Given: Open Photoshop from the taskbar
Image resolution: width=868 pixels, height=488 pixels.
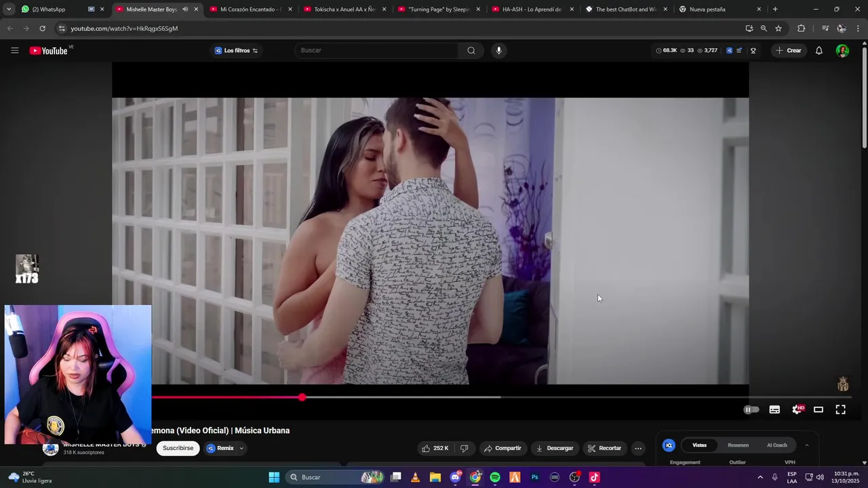Looking at the screenshot, I should (535, 477).
